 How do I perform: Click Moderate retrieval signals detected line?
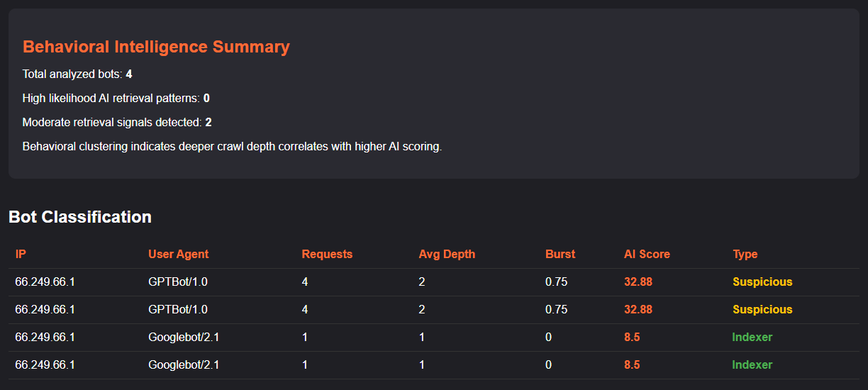coord(117,122)
